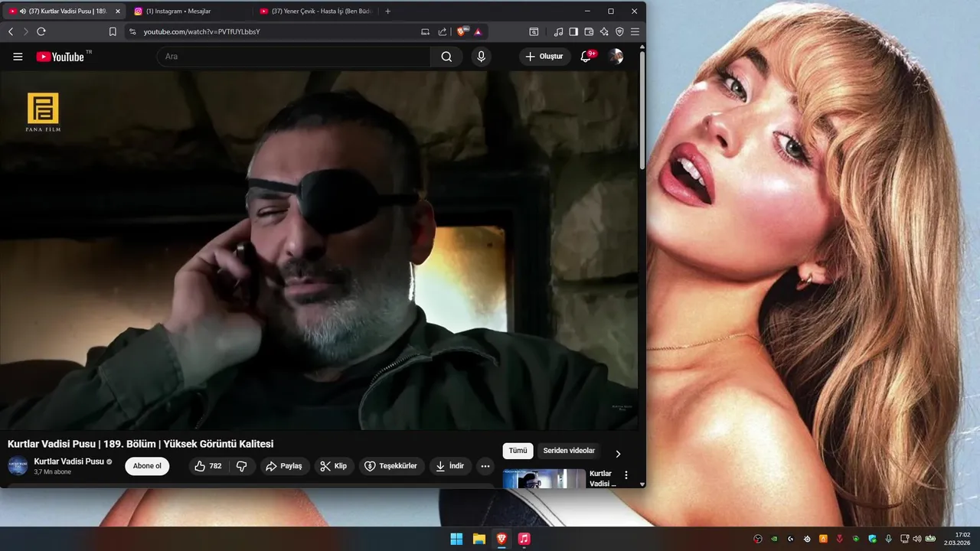Open more video actions ellipsis
This screenshot has width=980, height=551.
pyautogui.click(x=485, y=466)
